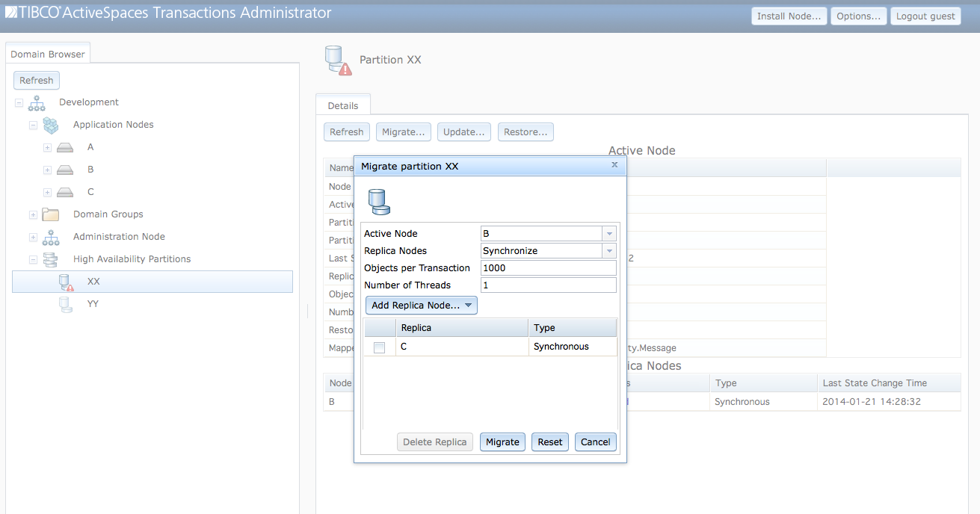
Task: Select the YY partition tree item
Action: 93,304
